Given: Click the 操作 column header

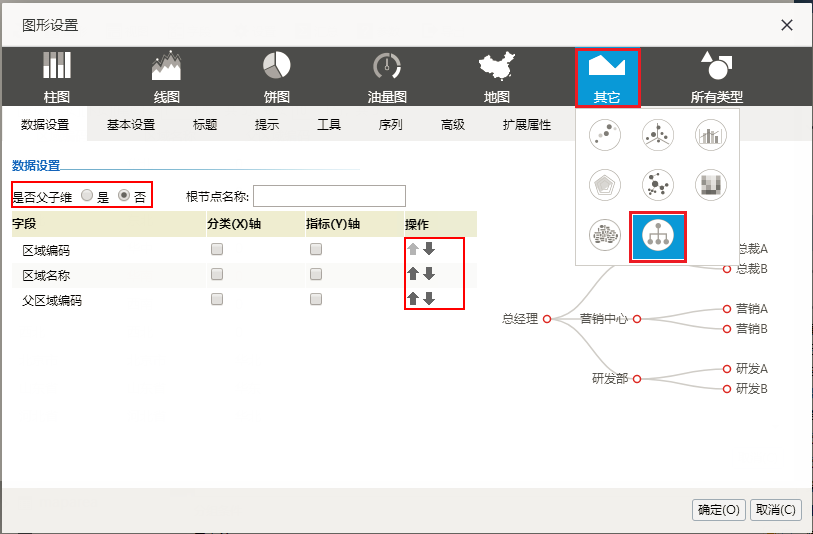Looking at the screenshot, I should coord(441,223).
